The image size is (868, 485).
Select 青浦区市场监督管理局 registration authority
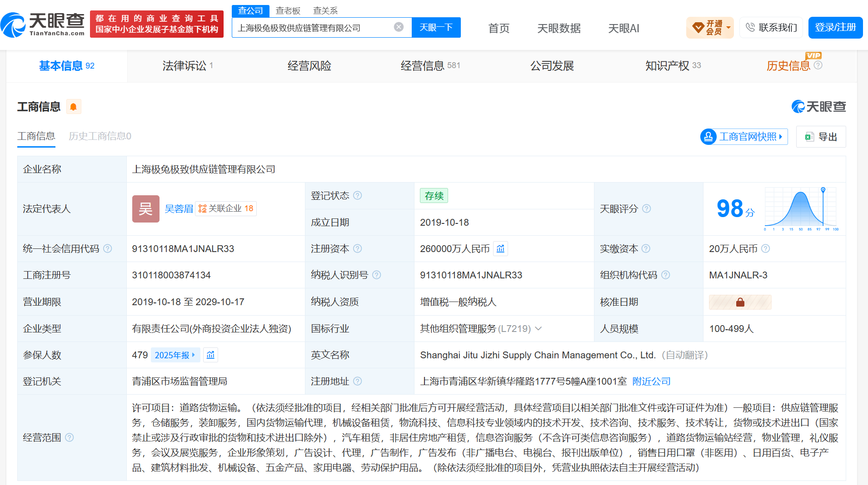pos(180,381)
